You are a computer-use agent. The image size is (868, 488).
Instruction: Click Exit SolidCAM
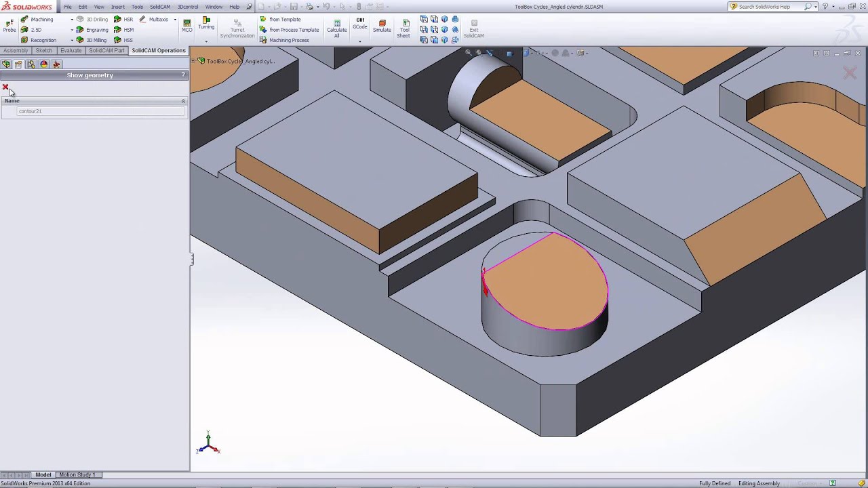coord(474,28)
